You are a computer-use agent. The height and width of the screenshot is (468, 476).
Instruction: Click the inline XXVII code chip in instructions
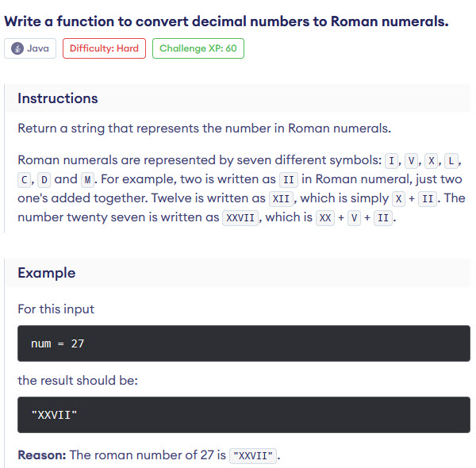tap(240, 217)
